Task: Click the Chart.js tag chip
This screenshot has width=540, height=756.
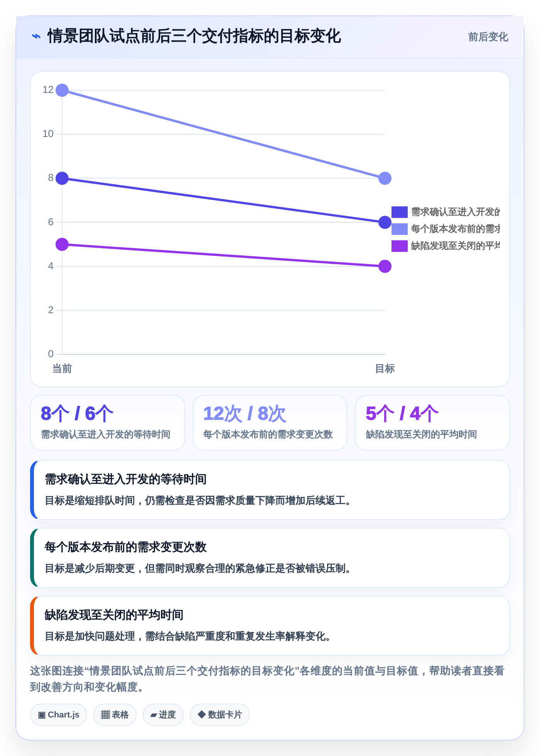Action: (59, 715)
